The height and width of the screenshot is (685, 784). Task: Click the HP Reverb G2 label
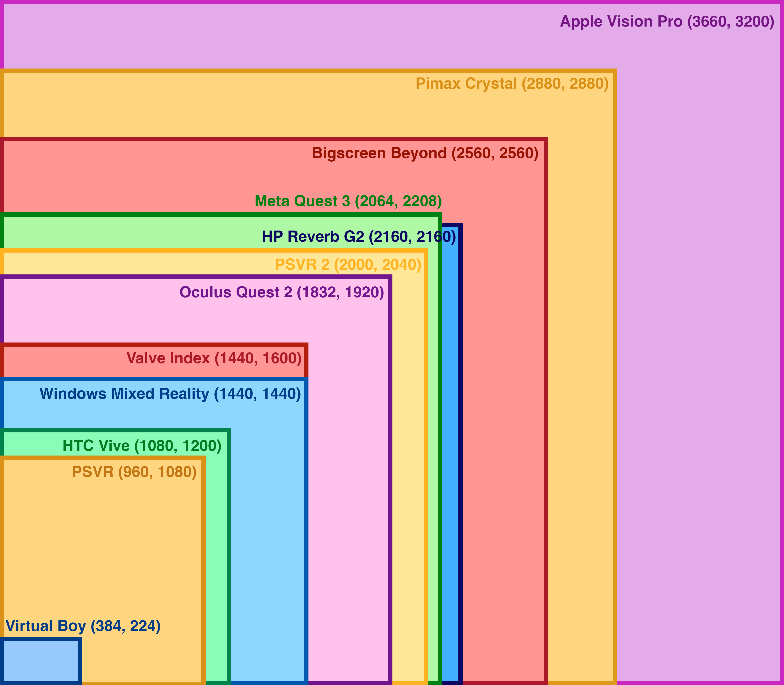359,237
